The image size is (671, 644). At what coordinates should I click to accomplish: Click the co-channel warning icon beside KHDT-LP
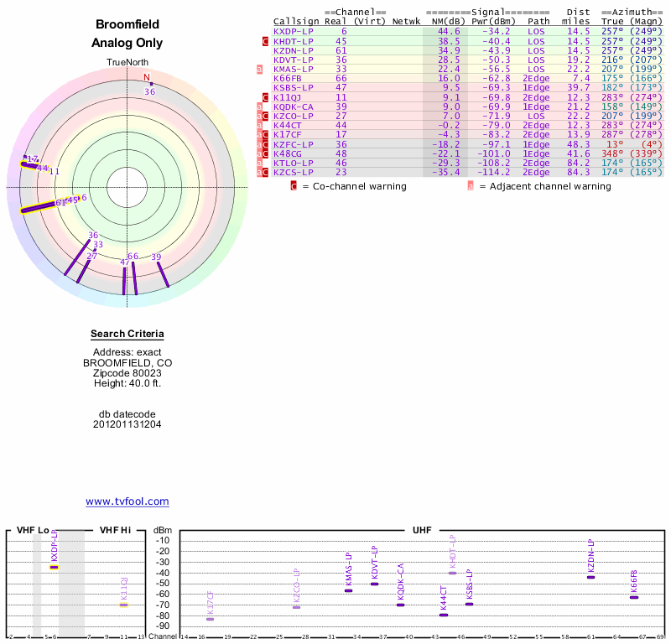[265, 41]
